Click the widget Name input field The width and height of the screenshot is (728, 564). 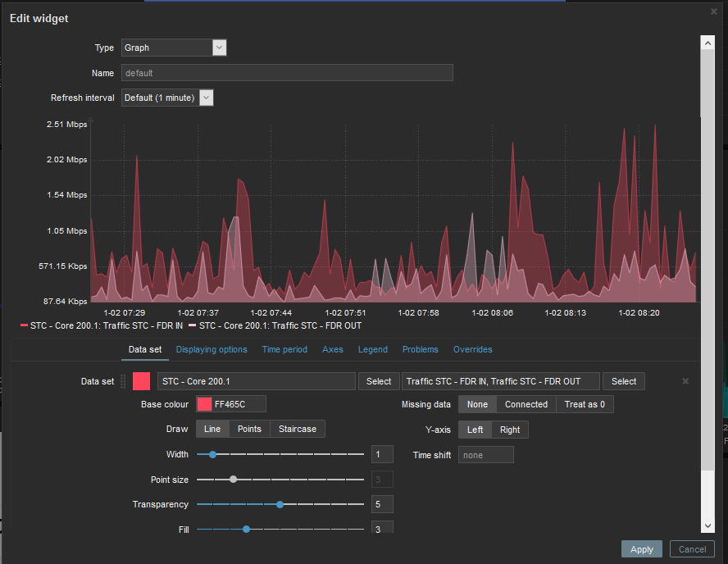[x=287, y=73]
